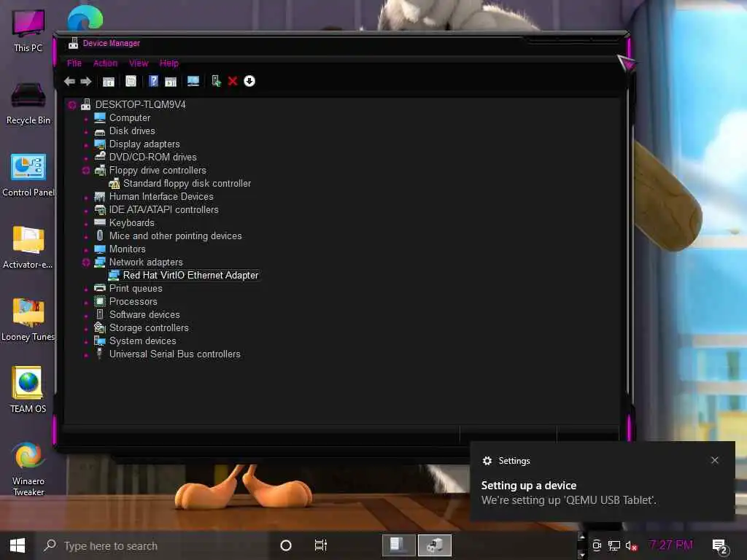Click the Device Manager taskbar button
This screenshot has width=747, height=560.
(435, 545)
